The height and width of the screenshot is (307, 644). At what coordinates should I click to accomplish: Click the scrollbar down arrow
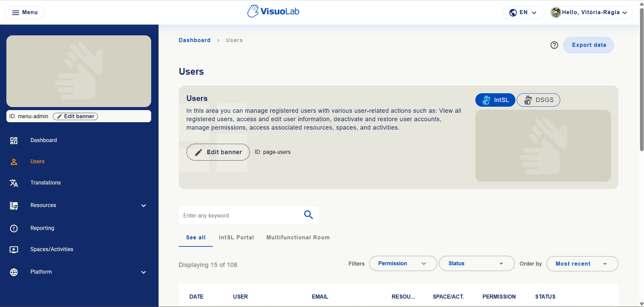[641, 304]
